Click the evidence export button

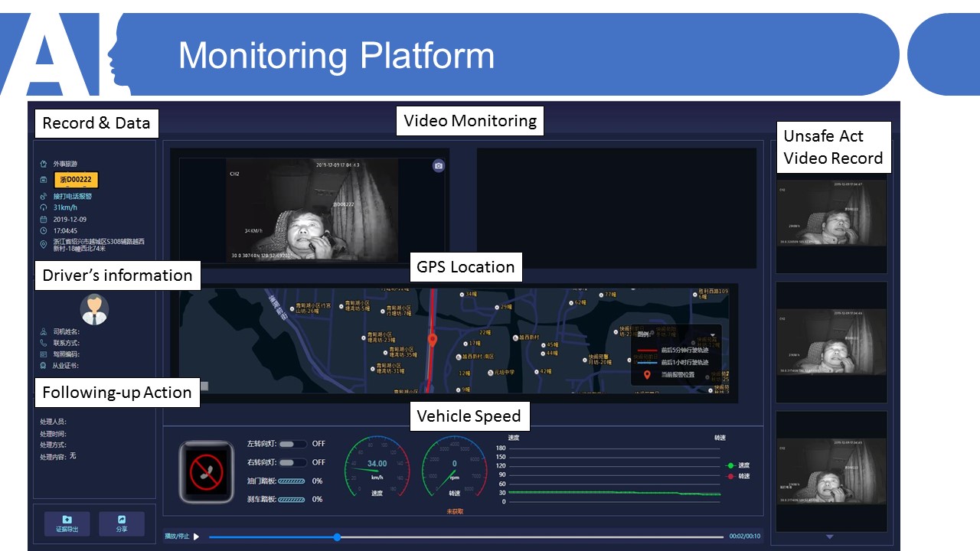67,524
